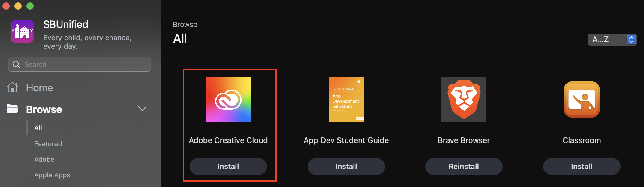Install the Classroom app

click(582, 167)
